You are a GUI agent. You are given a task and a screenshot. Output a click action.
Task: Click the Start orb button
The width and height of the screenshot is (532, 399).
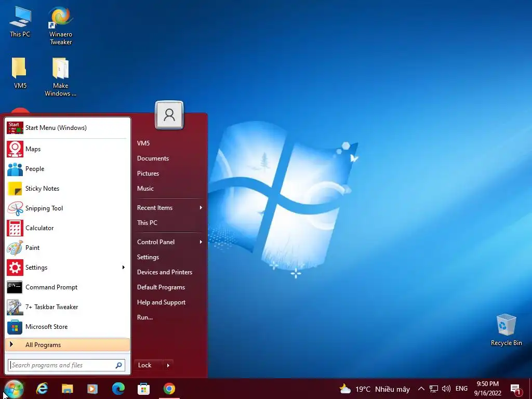[14, 389]
